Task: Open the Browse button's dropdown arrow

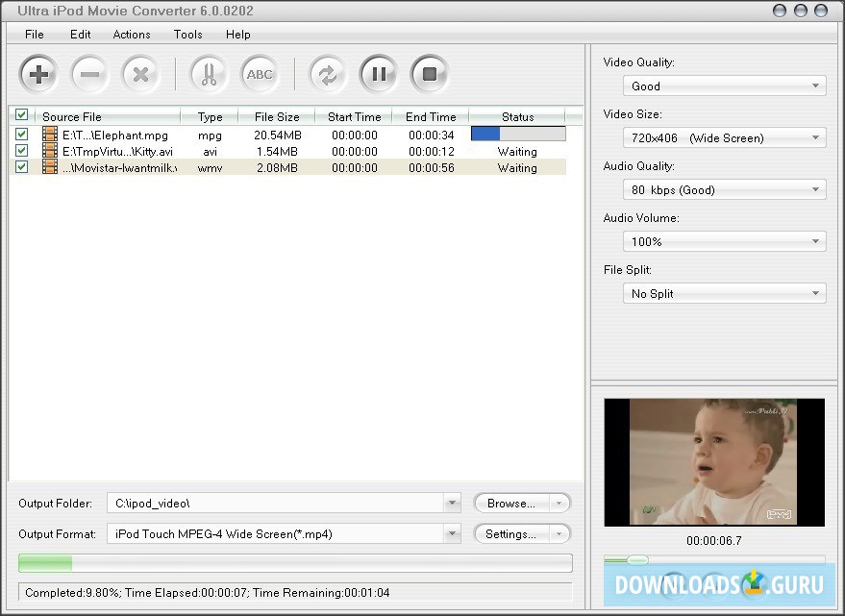Action: (x=559, y=503)
